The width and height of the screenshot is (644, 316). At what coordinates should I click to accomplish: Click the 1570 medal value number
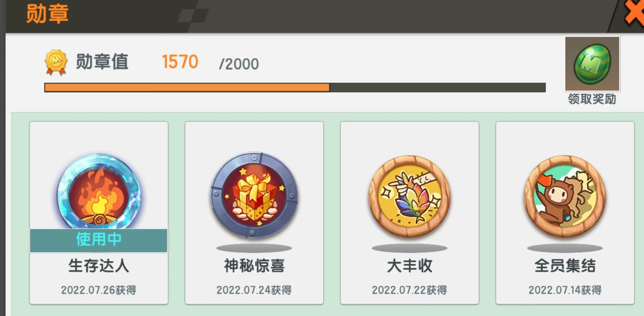click(x=180, y=62)
